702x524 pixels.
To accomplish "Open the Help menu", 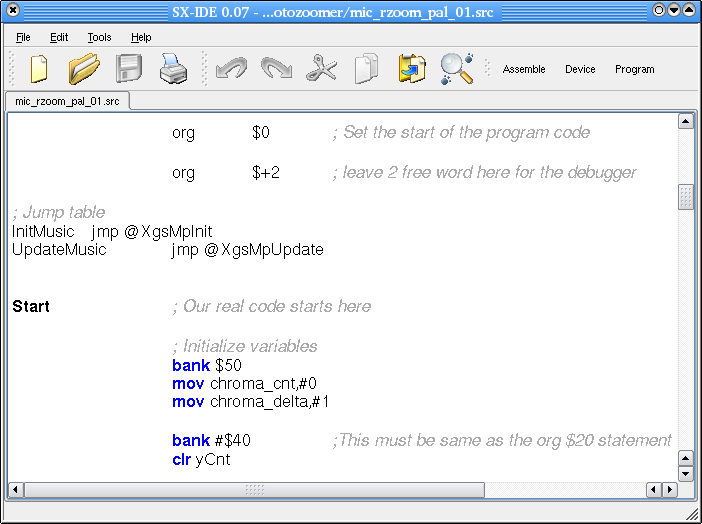I will click(x=141, y=37).
